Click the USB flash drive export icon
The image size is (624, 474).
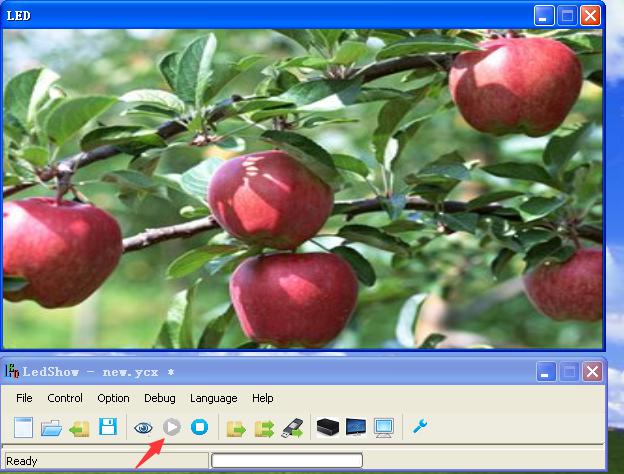click(x=292, y=428)
